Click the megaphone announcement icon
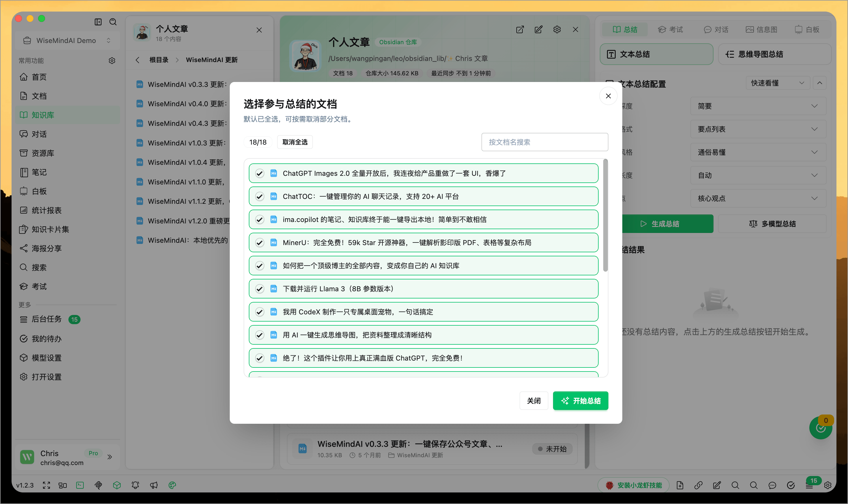Image resolution: width=848 pixels, height=504 pixels. pos(154,485)
